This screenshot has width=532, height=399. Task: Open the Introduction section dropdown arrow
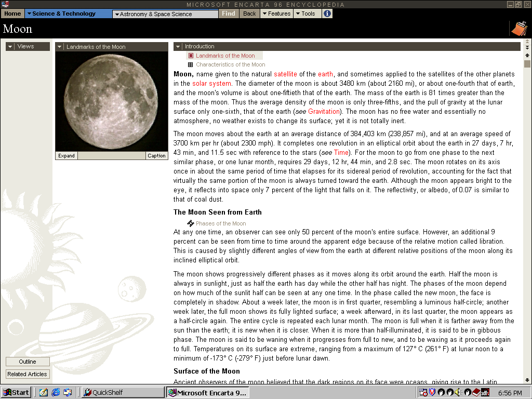point(178,46)
